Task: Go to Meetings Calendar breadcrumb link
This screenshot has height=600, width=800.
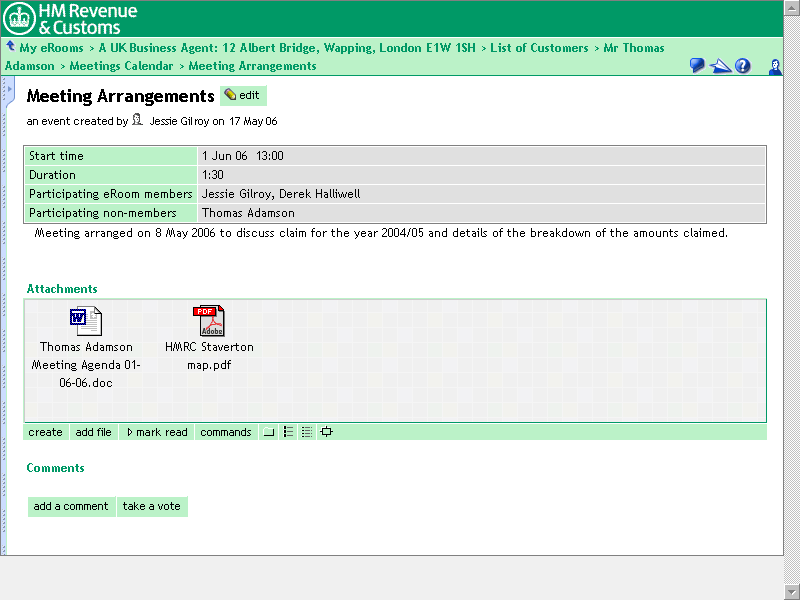Action: 122,66
